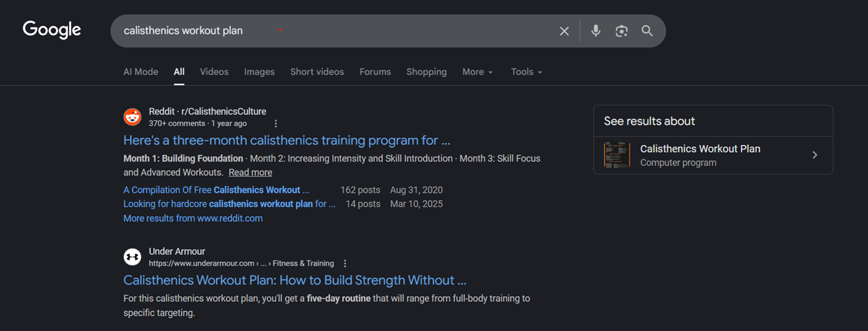
Task: Click the Under Armour site name
Action: tap(177, 251)
